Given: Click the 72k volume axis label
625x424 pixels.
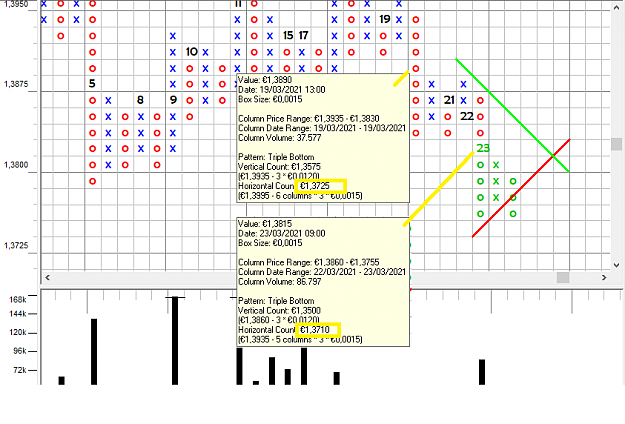Looking at the screenshot, I should tap(20, 370).
